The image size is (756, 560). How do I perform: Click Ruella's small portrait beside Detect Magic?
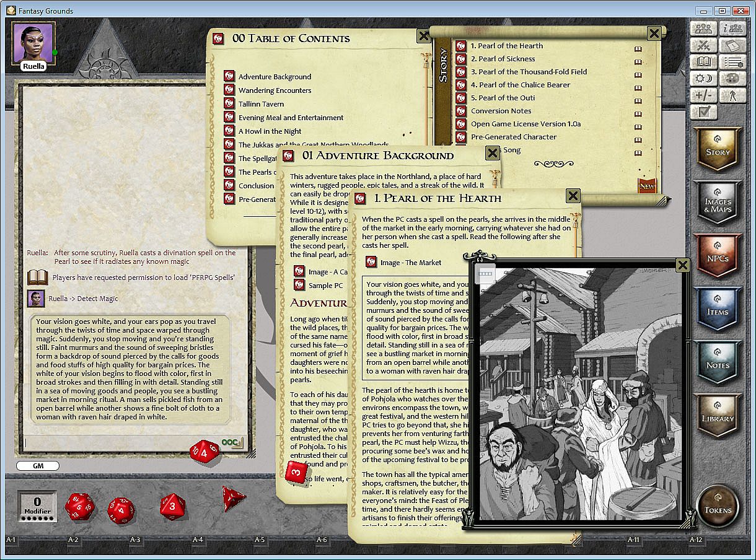pos(36,299)
